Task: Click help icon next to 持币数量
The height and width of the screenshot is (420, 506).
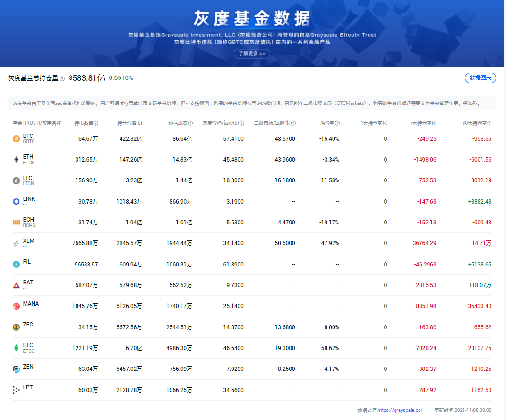Action: click(x=96, y=123)
